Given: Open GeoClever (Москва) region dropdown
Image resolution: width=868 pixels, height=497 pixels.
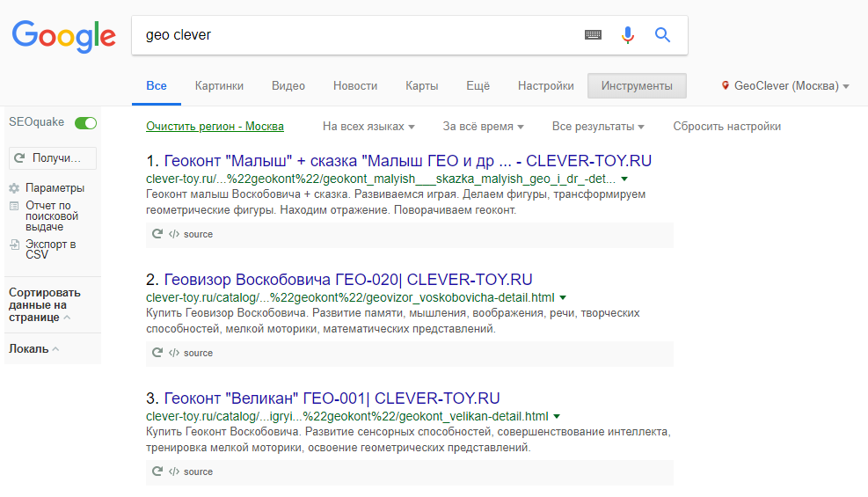Looking at the screenshot, I should (785, 86).
